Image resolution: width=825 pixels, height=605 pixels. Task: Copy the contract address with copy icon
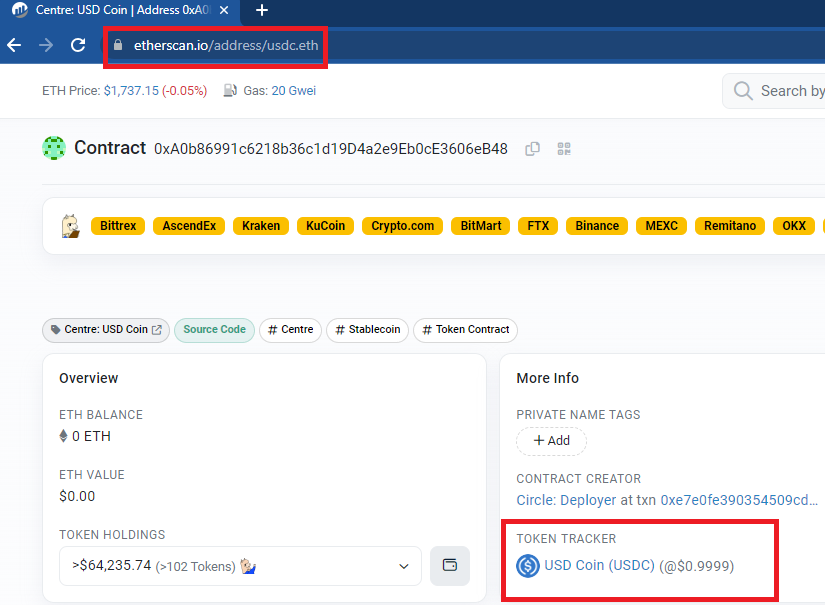coord(532,149)
